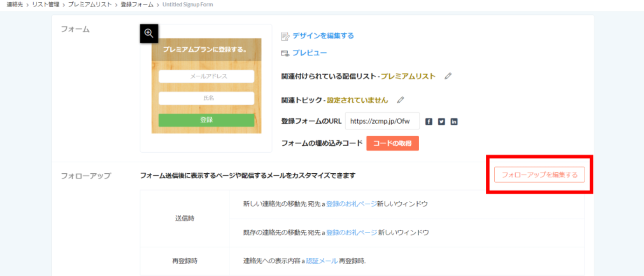This screenshot has height=276, width=644.
Task: Open the 認証メール link
Action: tap(322, 261)
